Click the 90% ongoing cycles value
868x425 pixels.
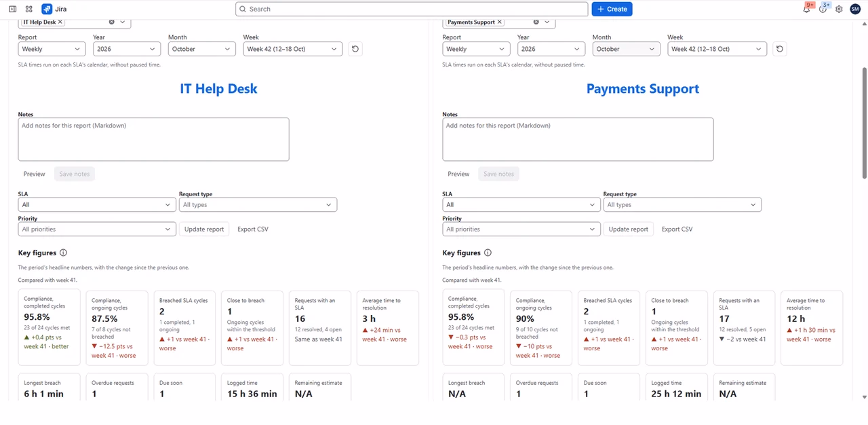coord(526,318)
